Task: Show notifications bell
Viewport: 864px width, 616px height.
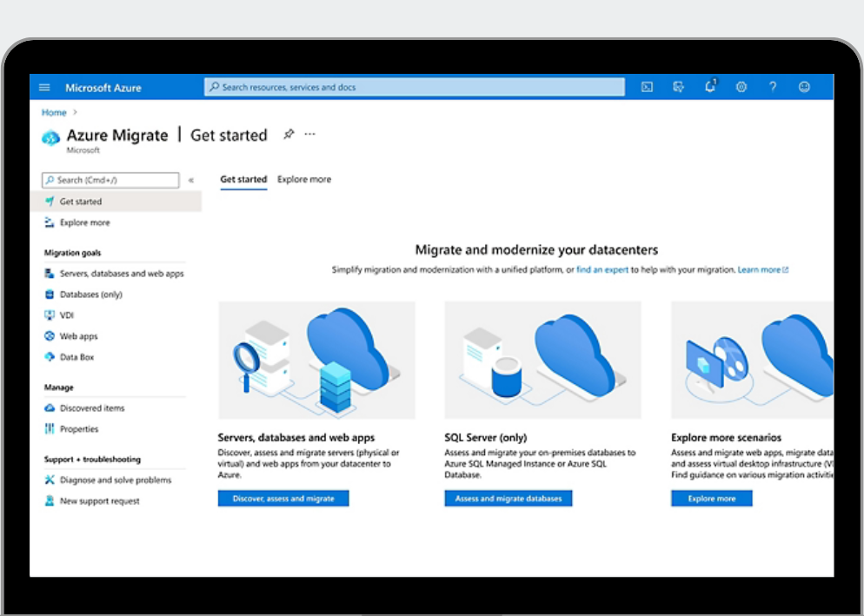Action: click(710, 86)
